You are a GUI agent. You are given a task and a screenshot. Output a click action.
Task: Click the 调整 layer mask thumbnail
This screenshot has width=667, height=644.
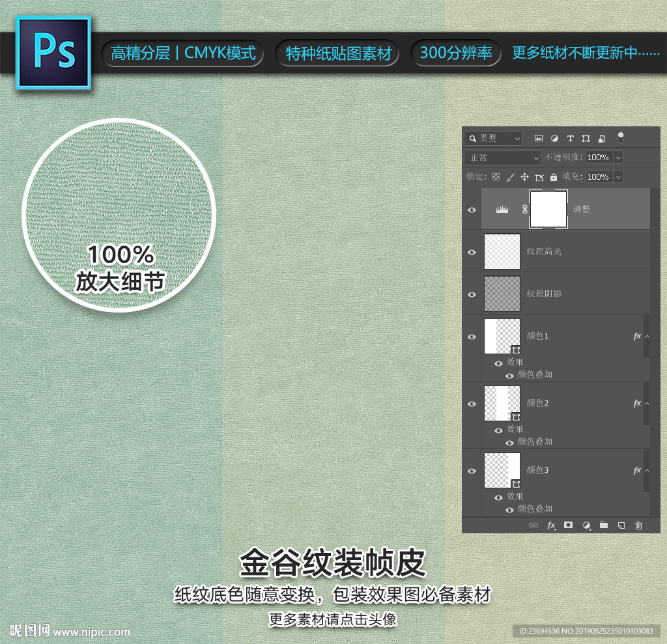pyautogui.click(x=548, y=209)
